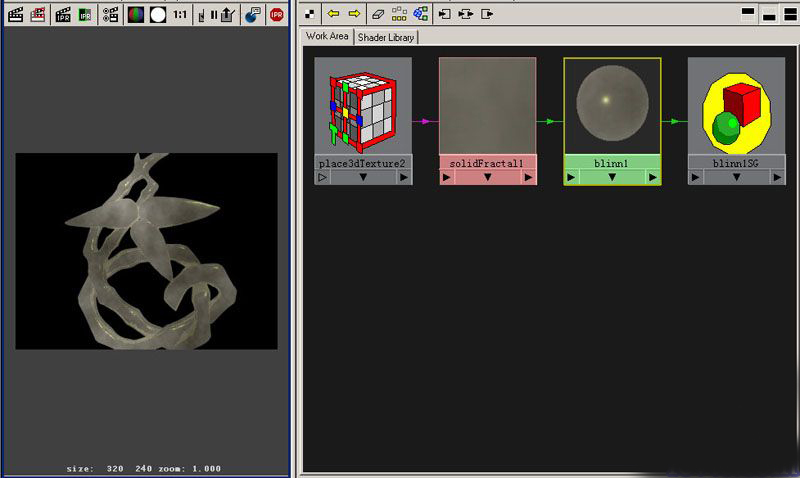
Task: Graph materials on selected objects icon
Action: point(420,14)
